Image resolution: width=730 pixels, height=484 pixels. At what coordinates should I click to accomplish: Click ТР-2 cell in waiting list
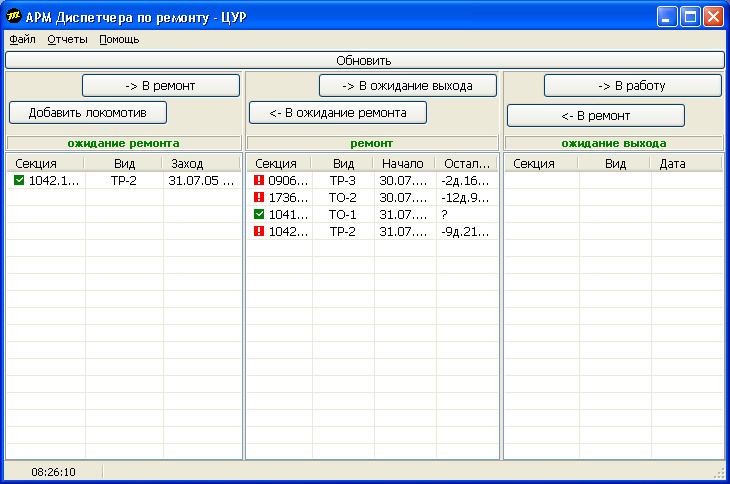click(x=124, y=181)
